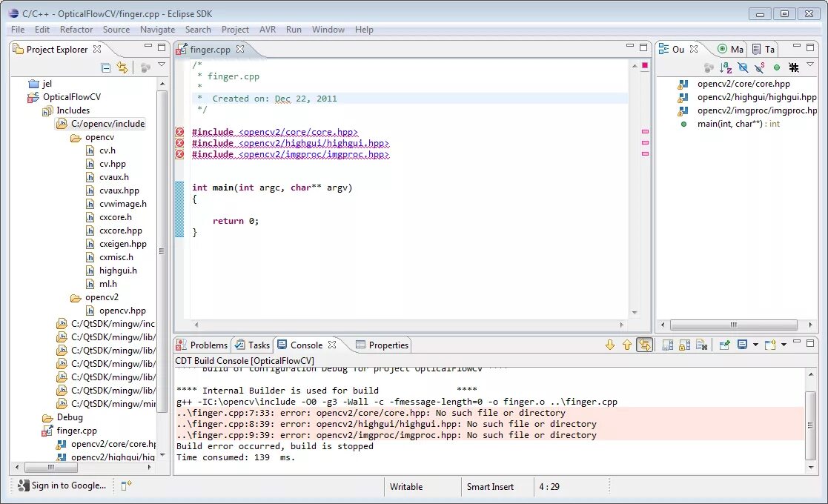This screenshot has height=504, width=828.
Task: Select the Includes node
Action: click(66, 110)
